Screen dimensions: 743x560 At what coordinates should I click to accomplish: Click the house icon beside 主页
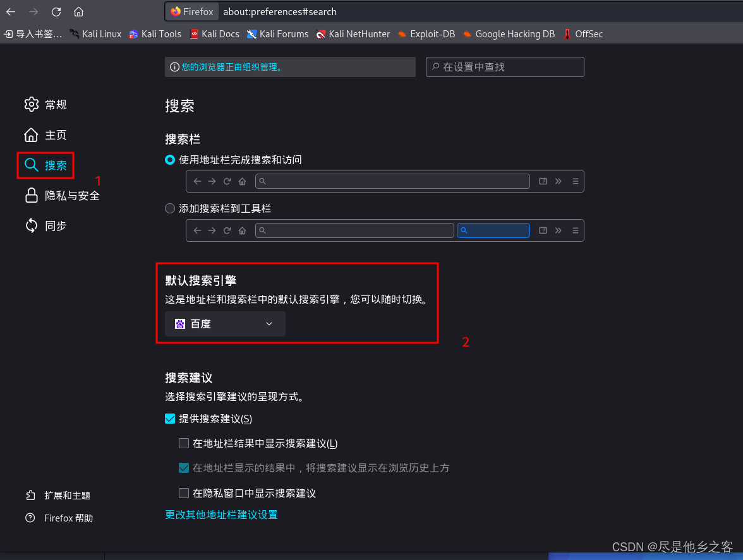click(x=32, y=135)
